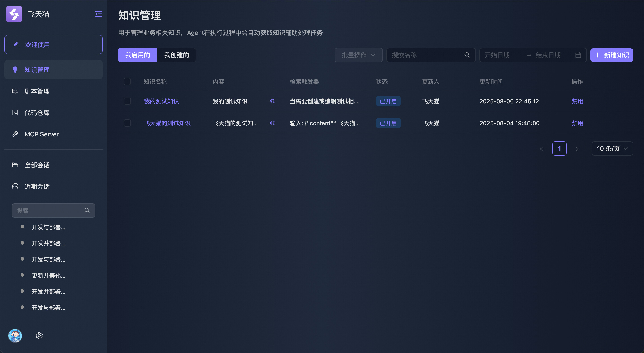Open the date range calendar icon
644x353 pixels.
(578, 55)
